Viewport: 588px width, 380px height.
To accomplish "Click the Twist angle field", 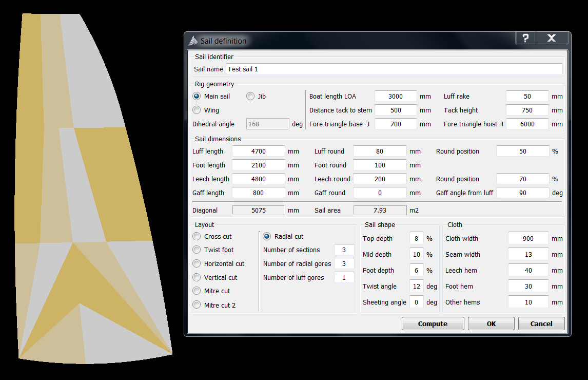I will pyautogui.click(x=416, y=286).
